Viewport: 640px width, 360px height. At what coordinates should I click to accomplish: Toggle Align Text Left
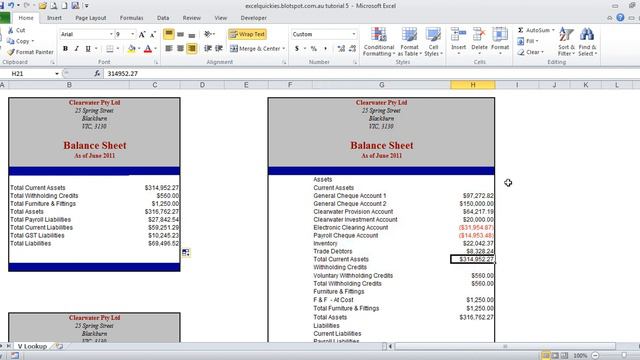(x=169, y=49)
